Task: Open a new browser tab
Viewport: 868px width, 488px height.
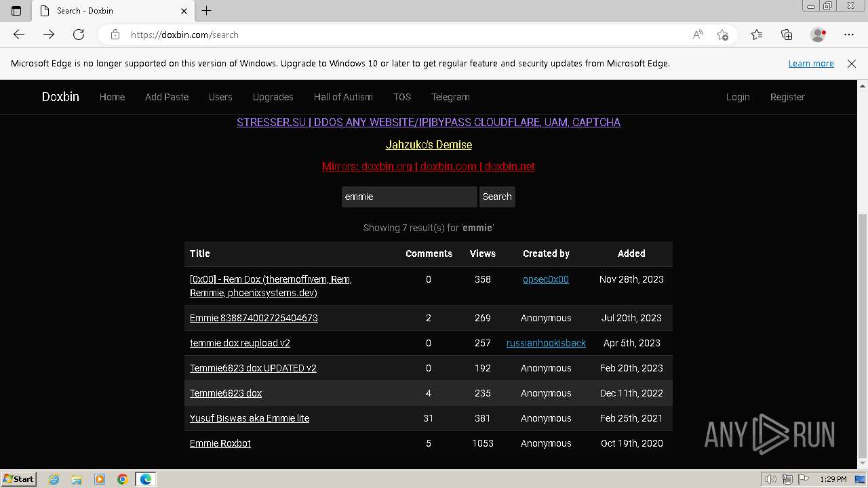Action: (207, 11)
